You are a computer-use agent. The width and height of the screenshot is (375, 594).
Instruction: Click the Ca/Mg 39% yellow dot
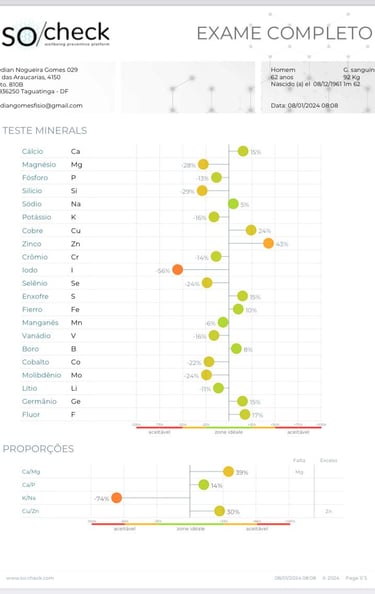click(228, 472)
